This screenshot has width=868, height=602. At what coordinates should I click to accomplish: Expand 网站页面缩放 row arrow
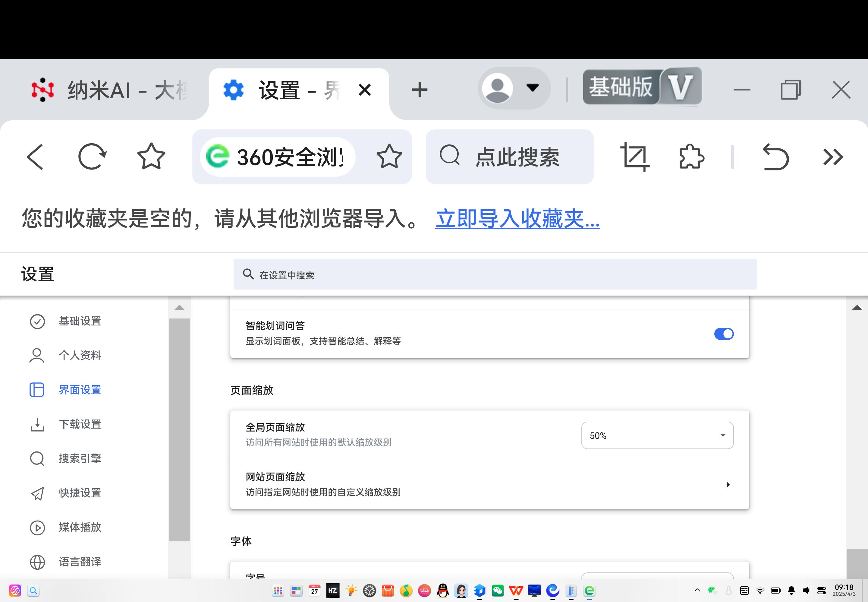728,485
